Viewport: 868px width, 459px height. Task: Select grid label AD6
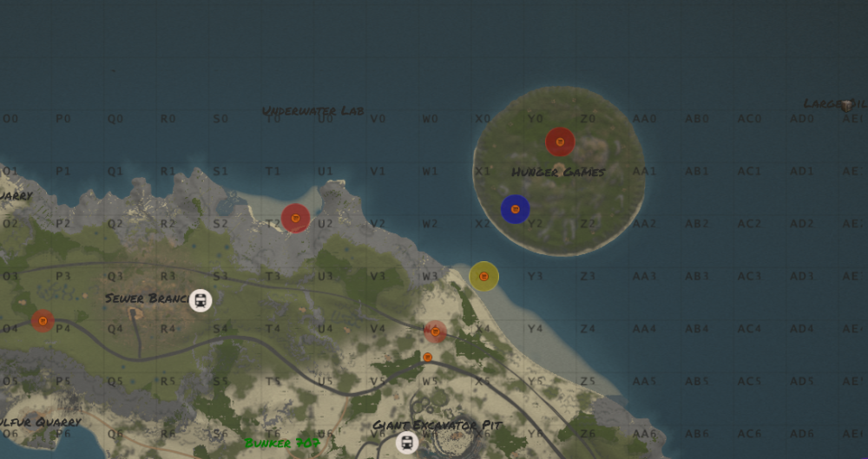click(x=801, y=434)
